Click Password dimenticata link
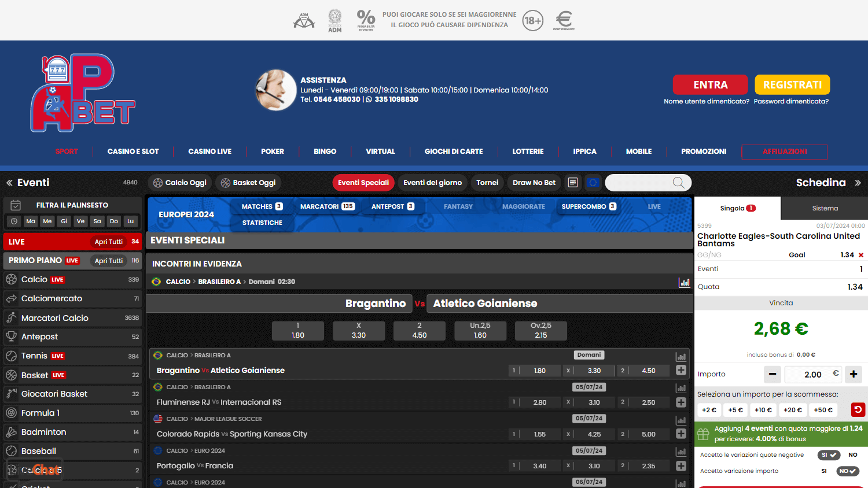 click(x=791, y=101)
